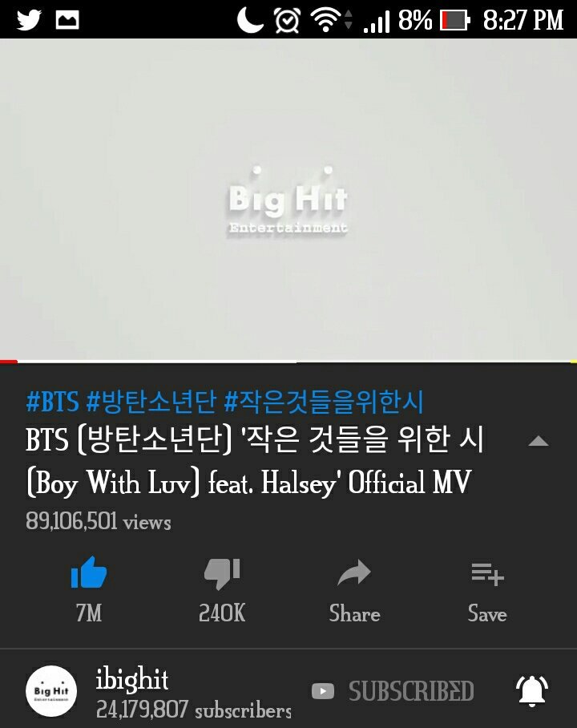Screen dimensions: 577x728
Task: Toggle the notification bell for ibighit
Action: click(x=532, y=691)
